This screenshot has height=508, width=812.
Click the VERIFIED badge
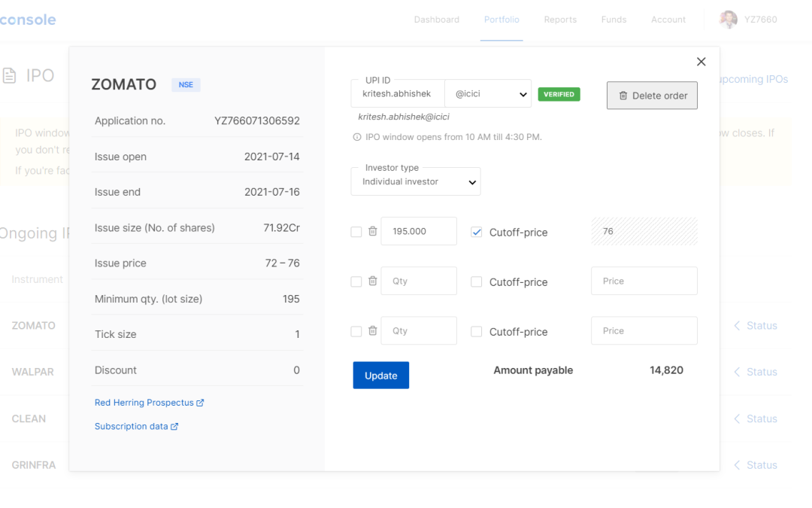(559, 94)
